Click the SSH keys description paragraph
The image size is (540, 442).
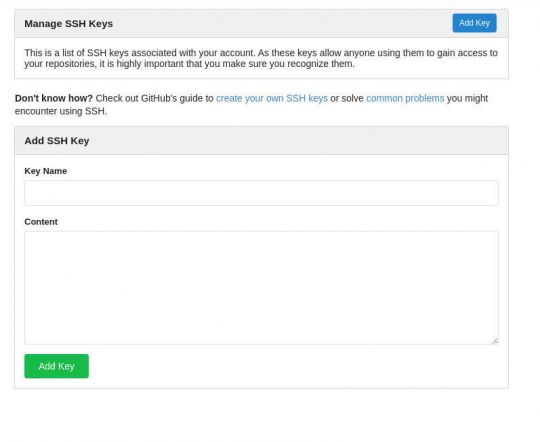pos(261,58)
